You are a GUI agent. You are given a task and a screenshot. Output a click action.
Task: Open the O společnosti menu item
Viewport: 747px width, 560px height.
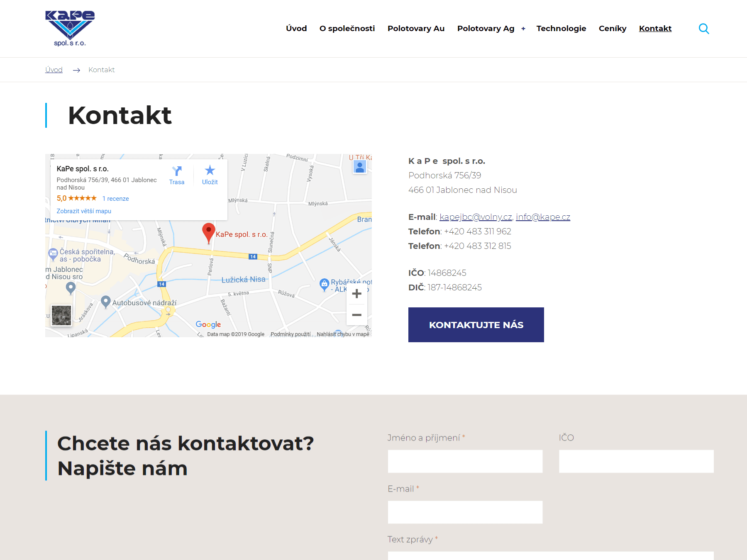(x=347, y=29)
